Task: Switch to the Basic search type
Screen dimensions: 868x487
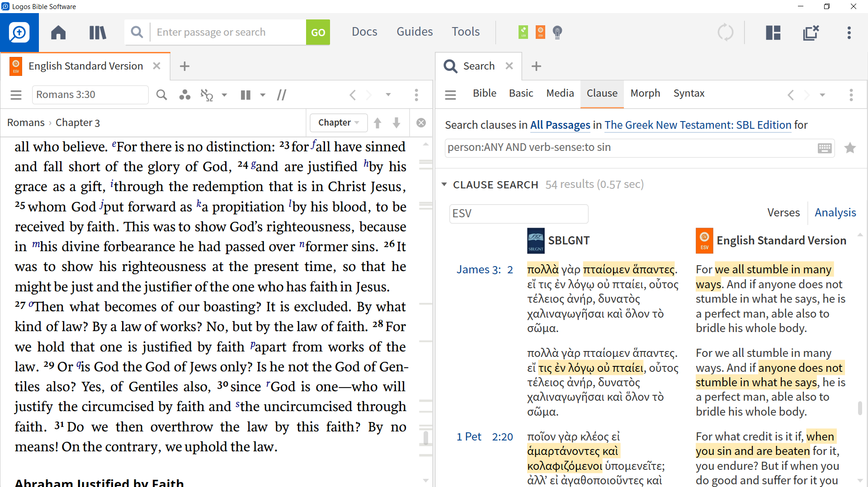Action: 521,93
